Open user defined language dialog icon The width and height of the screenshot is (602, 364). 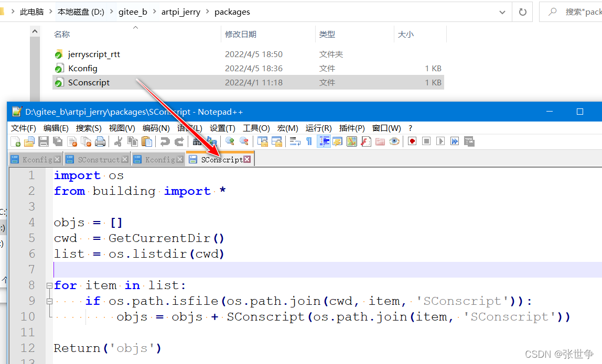tap(338, 141)
